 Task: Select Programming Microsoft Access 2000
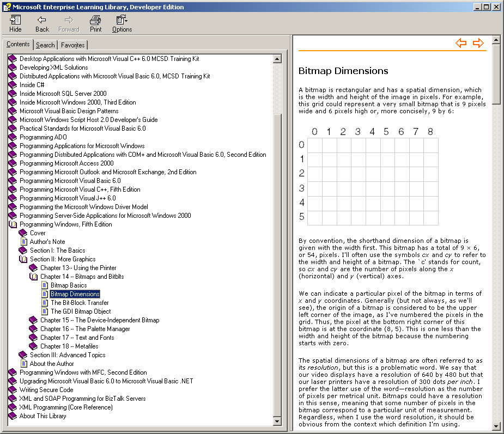coord(66,163)
